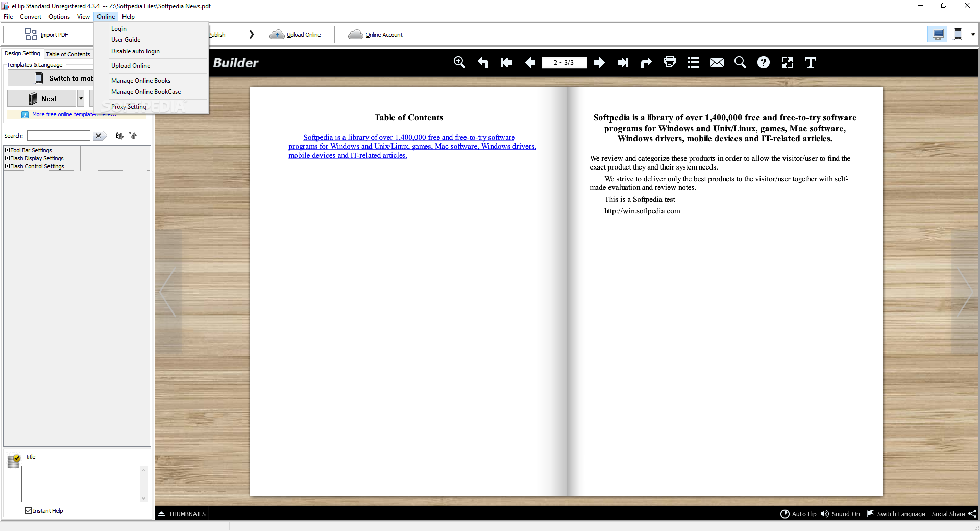This screenshot has width=980, height=531.
Task: Open the help question mark icon
Action: pos(764,62)
